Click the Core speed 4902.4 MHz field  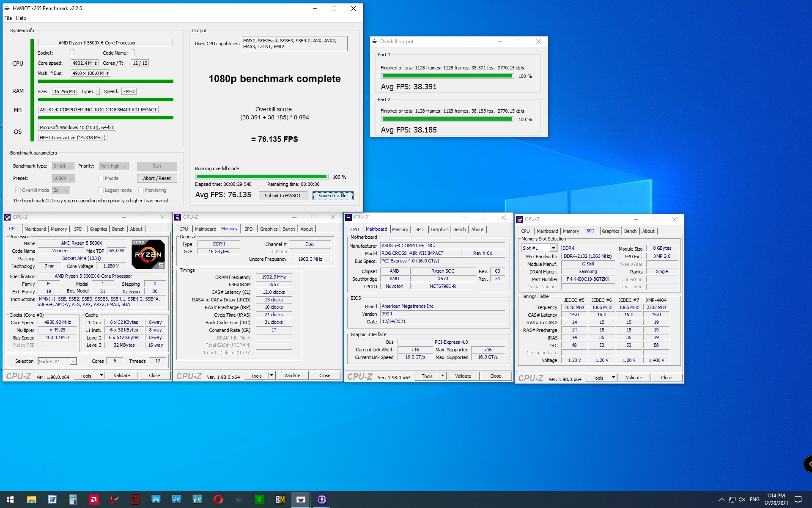tap(85, 63)
